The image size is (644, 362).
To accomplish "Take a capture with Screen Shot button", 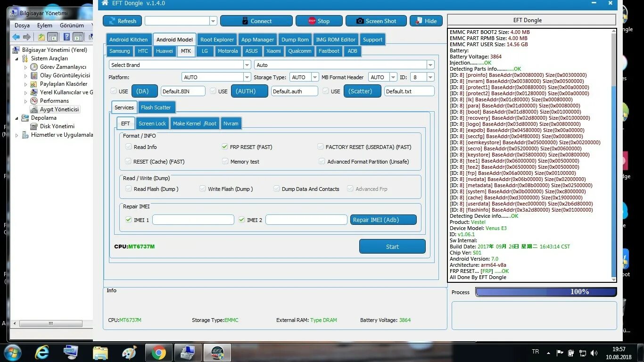I will [376, 21].
